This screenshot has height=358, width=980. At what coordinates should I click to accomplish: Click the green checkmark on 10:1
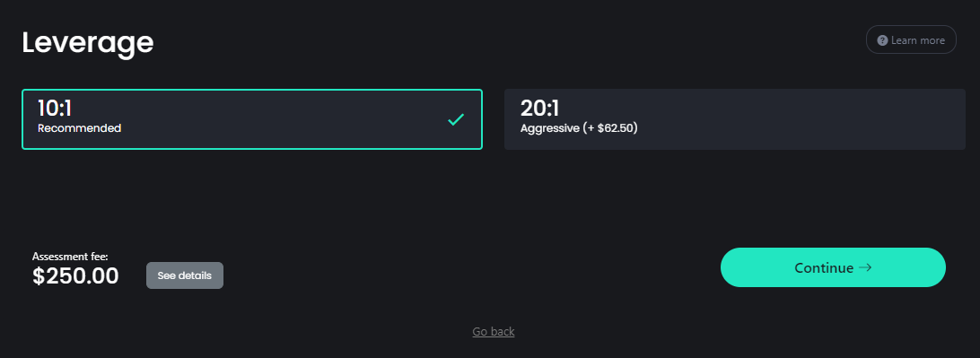(x=456, y=119)
